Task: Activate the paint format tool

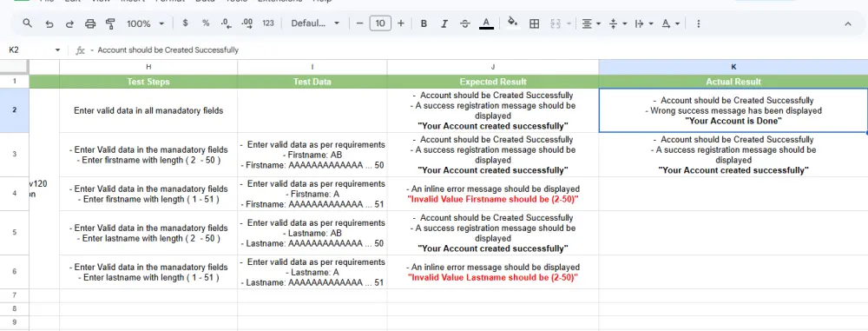Action: point(110,23)
